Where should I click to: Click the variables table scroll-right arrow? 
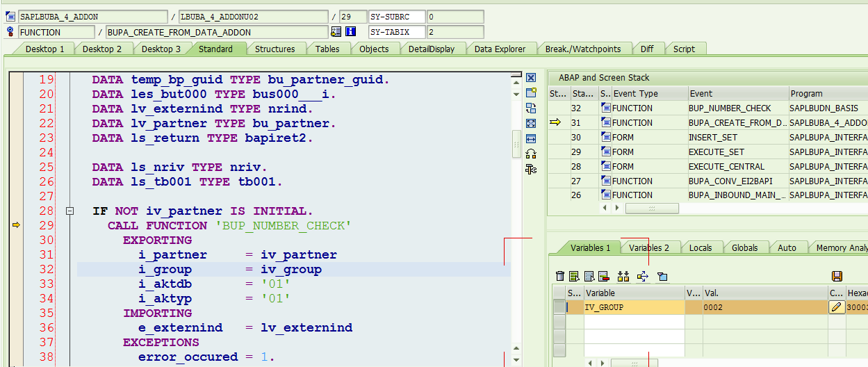pos(603,363)
